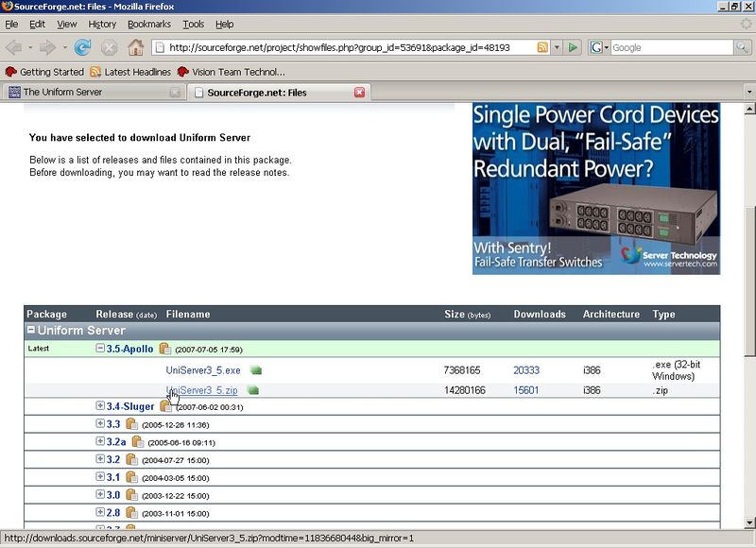Open the View menu
This screenshot has height=548, width=756.
click(66, 25)
